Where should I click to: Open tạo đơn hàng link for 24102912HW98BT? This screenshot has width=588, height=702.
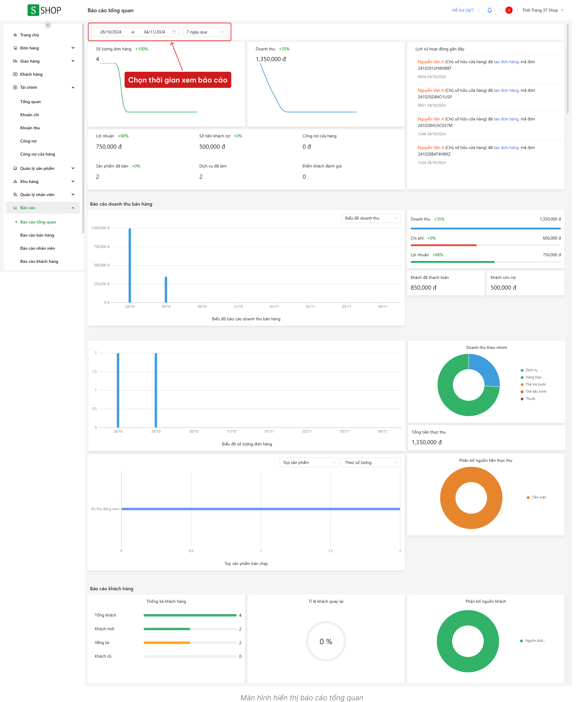[506, 62]
